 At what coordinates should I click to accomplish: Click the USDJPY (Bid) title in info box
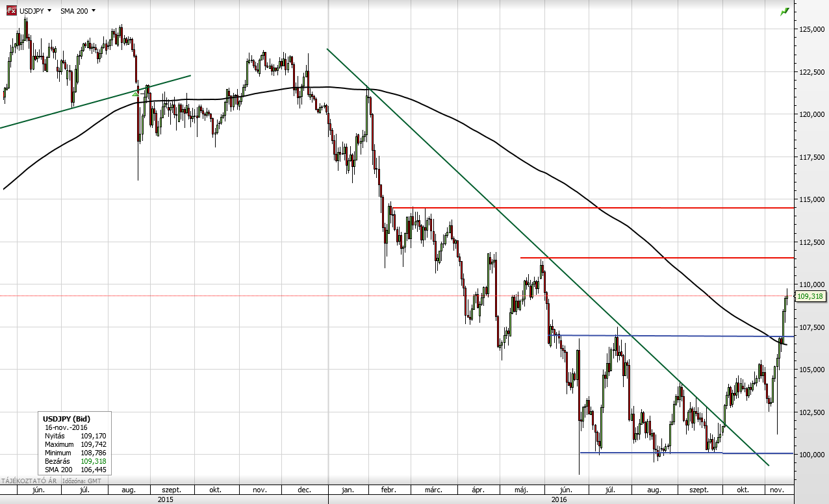coord(66,419)
